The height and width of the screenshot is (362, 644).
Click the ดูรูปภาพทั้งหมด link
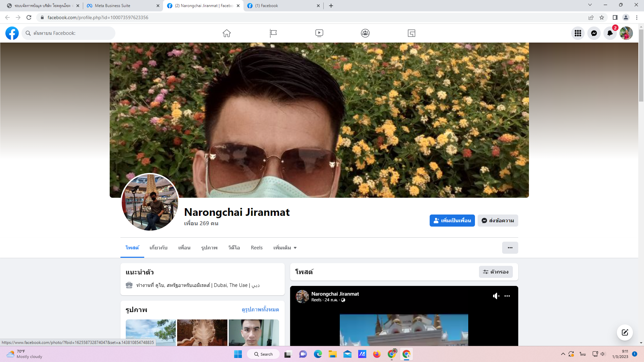260,309
